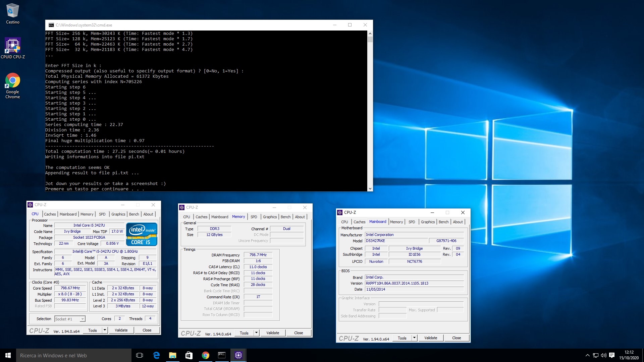Click the system icon of right CPU-Z window
The image size is (644, 362).
click(340, 213)
